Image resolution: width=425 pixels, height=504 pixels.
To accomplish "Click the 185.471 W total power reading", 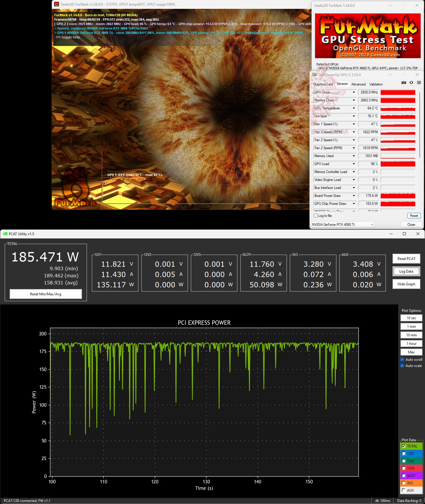I will (45, 257).
